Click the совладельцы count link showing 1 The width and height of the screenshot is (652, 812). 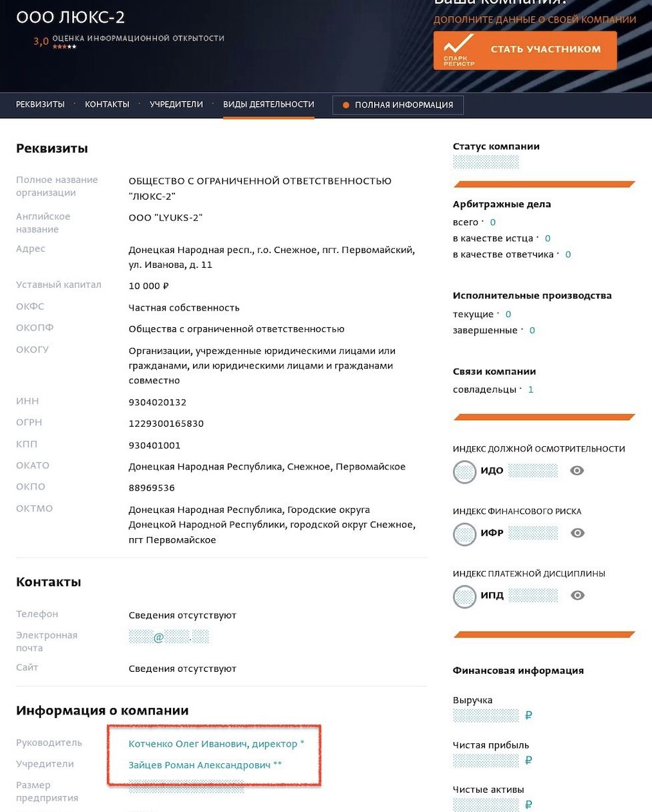530,389
